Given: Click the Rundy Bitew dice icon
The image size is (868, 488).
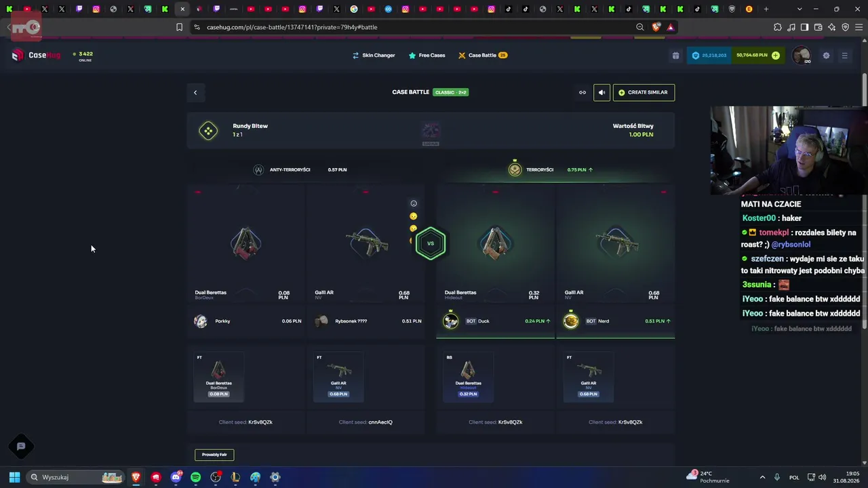Looking at the screenshot, I should [208, 130].
